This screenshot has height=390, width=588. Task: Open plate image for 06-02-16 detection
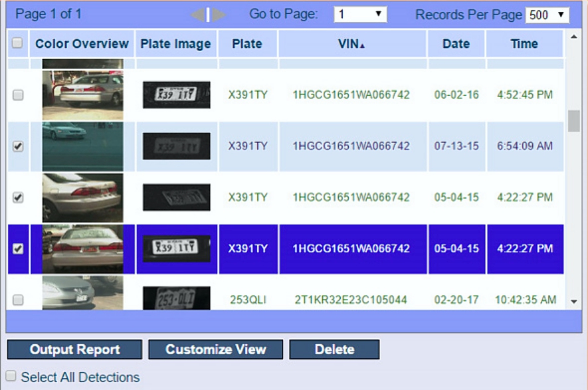[x=177, y=95]
